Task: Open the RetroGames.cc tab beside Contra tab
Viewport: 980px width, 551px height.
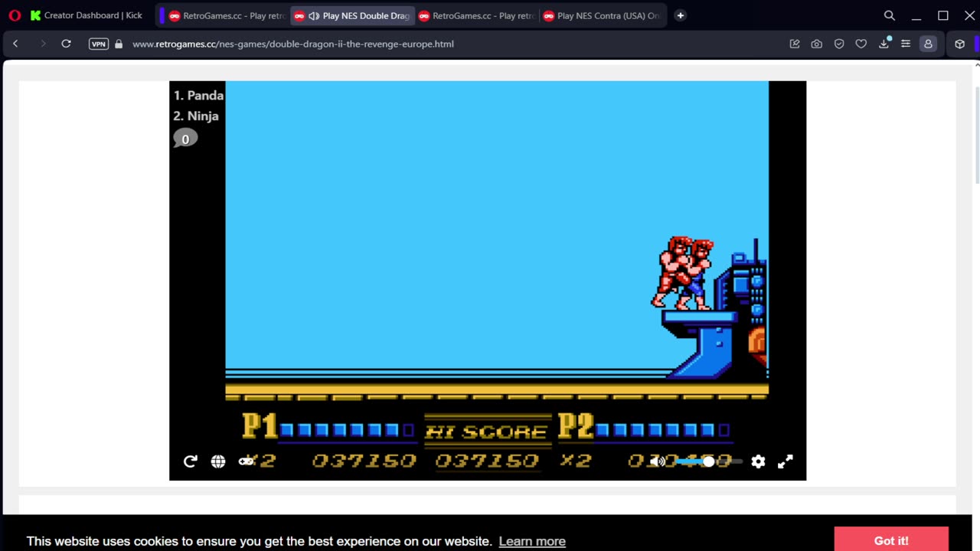Action: [477, 15]
